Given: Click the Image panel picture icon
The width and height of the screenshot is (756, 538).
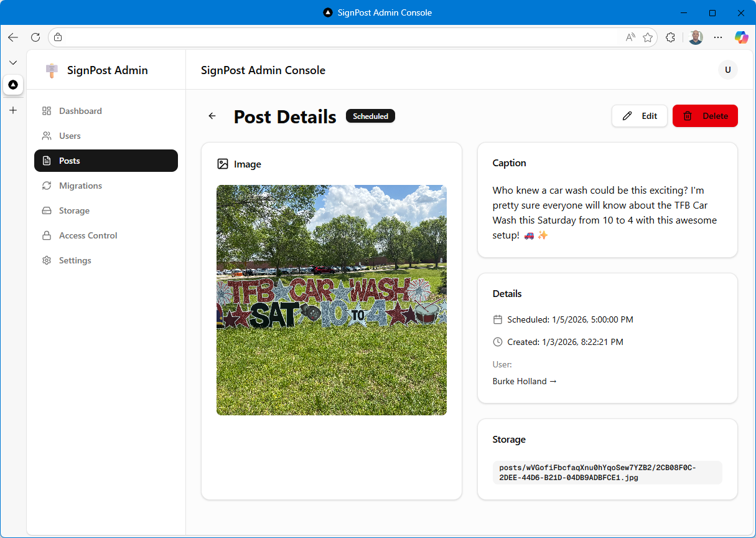Looking at the screenshot, I should tap(223, 164).
